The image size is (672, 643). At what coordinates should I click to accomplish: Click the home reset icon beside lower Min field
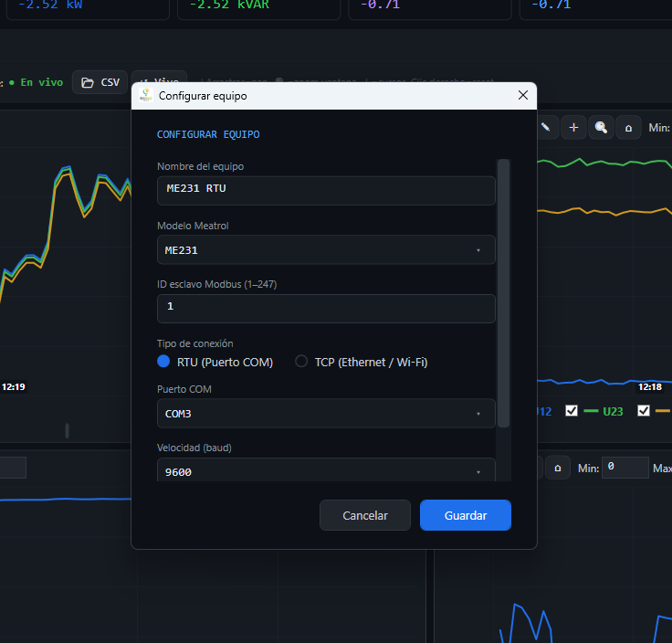pyautogui.click(x=558, y=468)
